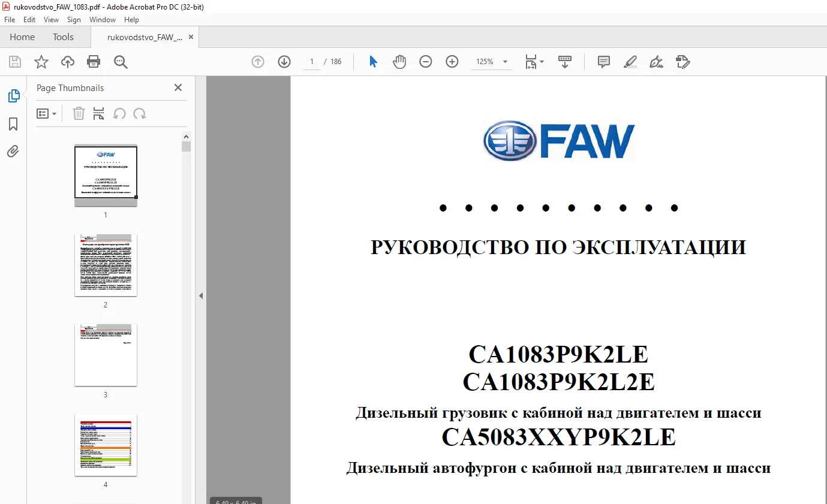Print the document
Screen dimensions: 827x504
click(94, 62)
